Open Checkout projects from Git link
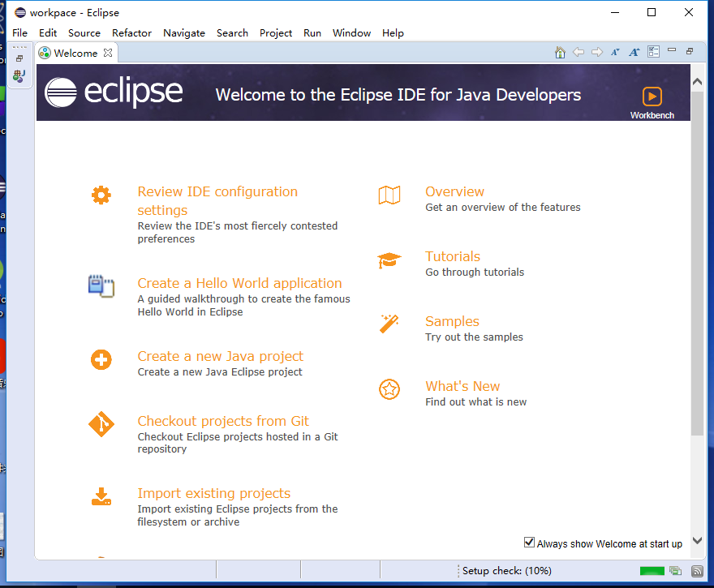Image resolution: width=714 pixels, height=588 pixels. [x=223, y=421]
